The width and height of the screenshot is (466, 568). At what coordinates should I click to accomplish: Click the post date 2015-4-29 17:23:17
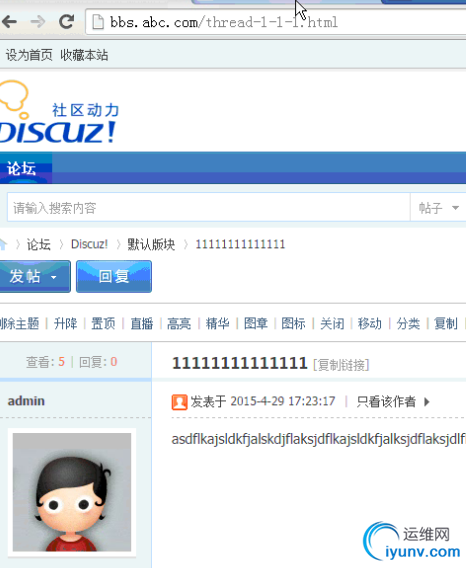[x=283, y=401]
